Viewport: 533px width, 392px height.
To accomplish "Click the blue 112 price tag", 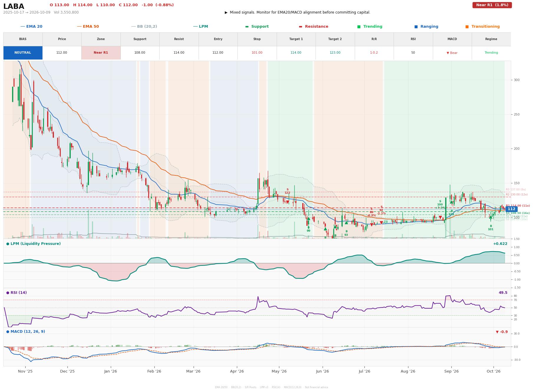I will 511,209.
